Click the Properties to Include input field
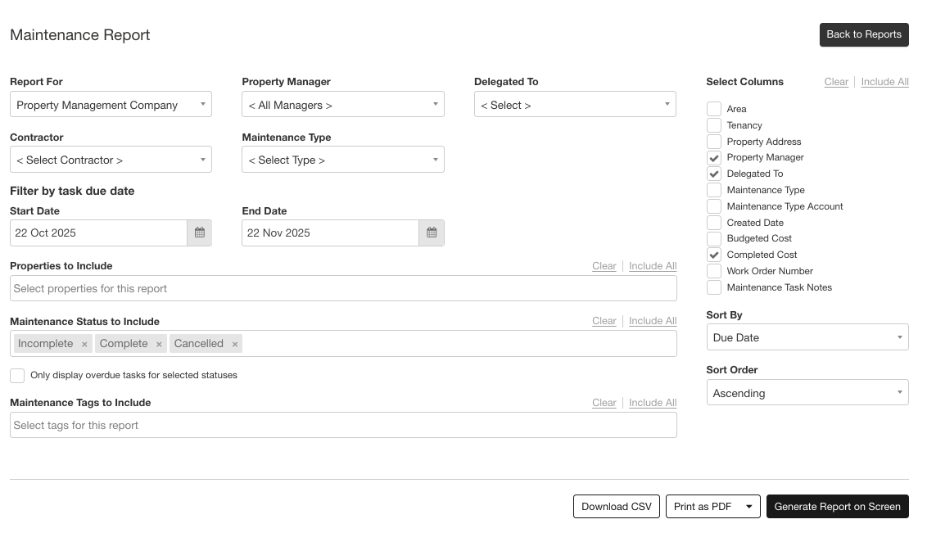The height and width of the screenshot is (560, 927). click(342, 288)
